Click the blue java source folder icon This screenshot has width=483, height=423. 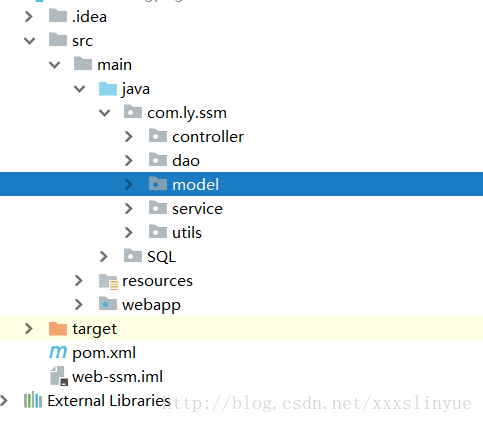(108, 89)
